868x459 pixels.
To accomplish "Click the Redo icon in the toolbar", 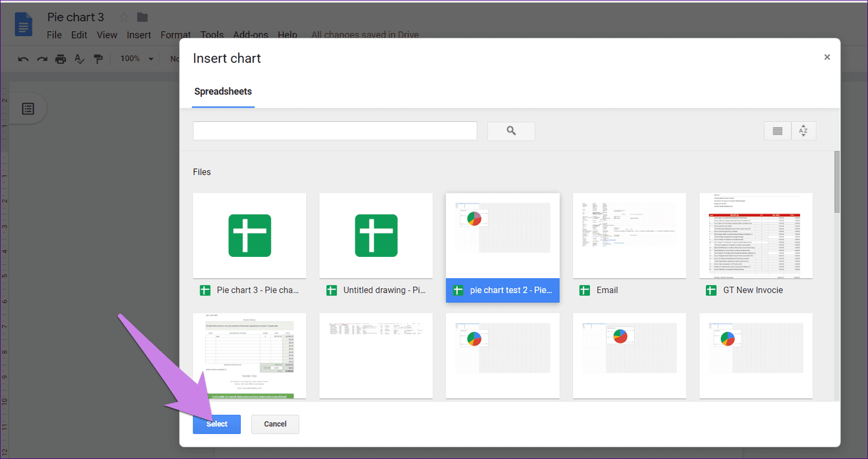I will tap(41, 58).
